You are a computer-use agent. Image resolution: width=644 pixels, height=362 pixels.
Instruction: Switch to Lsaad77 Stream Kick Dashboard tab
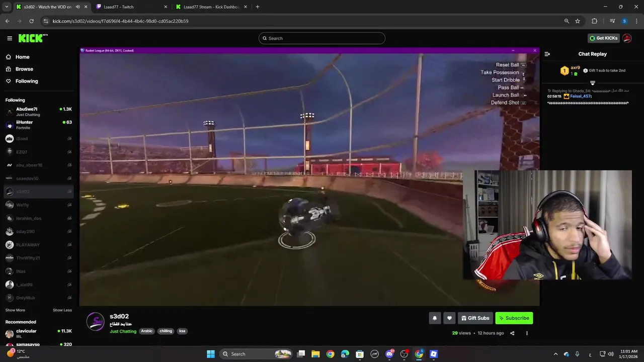tap(211, 7)
